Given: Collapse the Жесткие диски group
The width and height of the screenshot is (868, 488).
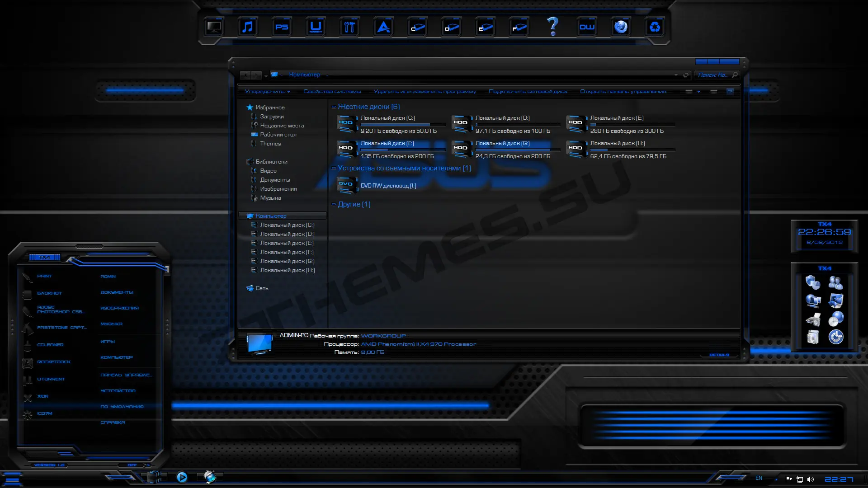Looking at the screenshot, I should point(334,107).
